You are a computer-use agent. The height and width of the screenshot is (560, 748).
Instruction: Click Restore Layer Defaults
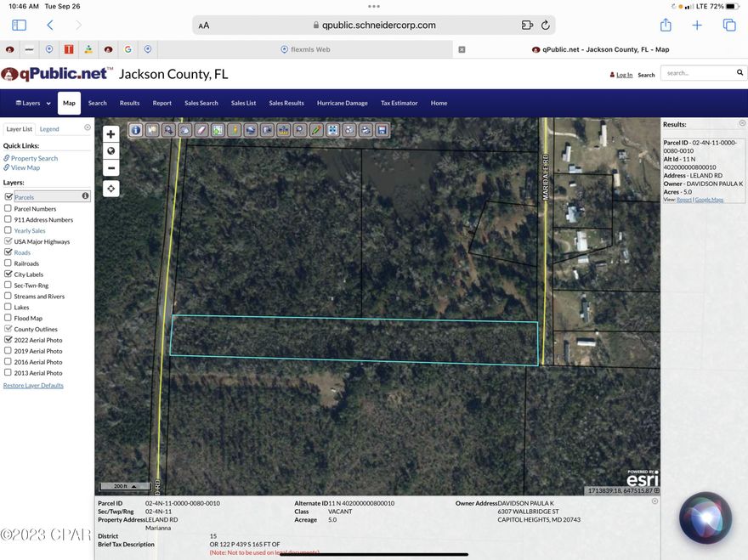(x=33, y=385)
